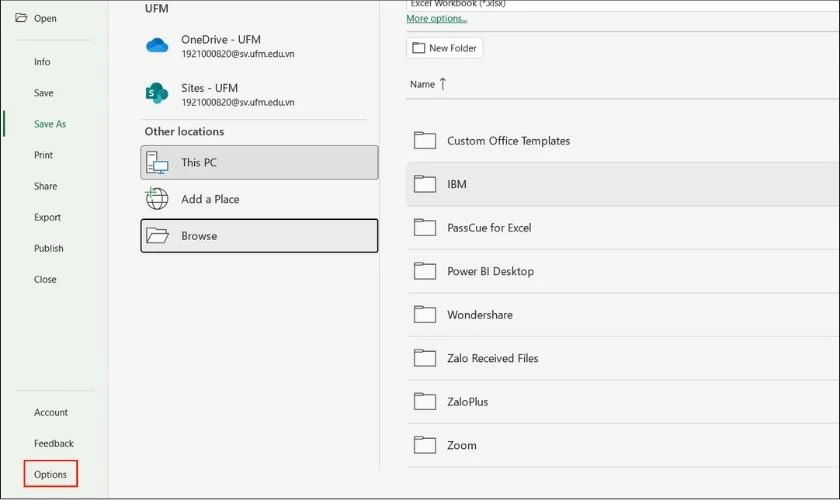This screenshot has width=840, height=500.
Task: Open the IBM folder
Action: [622, 184]
